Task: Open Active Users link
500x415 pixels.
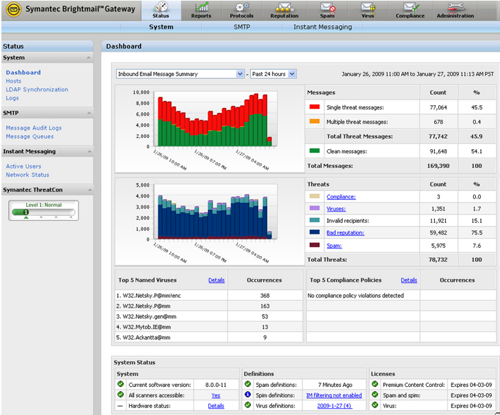Action: point(23,166)
